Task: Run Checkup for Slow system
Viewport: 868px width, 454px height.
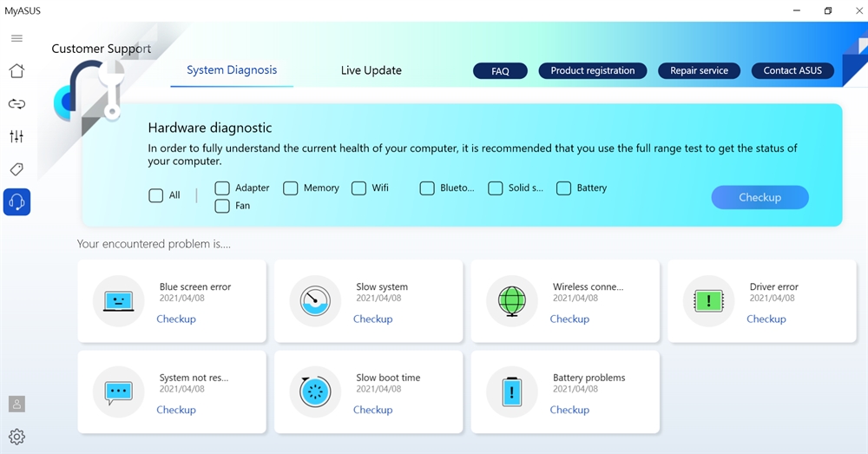Action: (372, 319)
